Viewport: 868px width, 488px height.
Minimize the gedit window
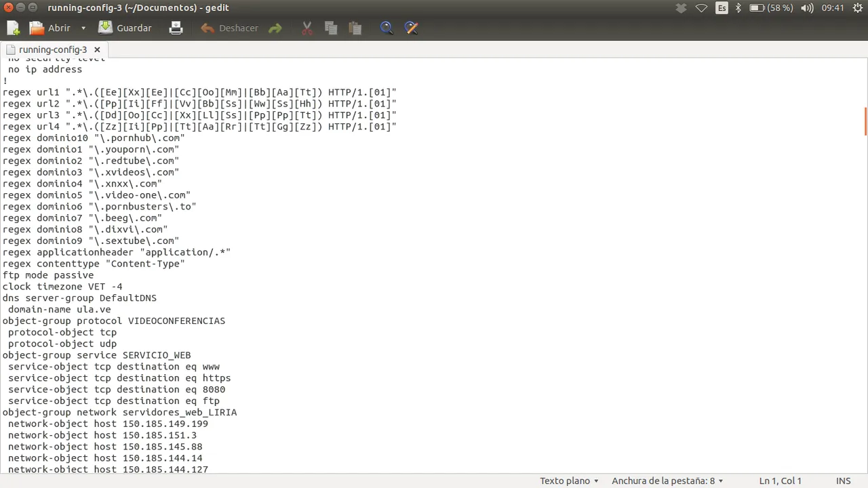click(x=21, y=7)
